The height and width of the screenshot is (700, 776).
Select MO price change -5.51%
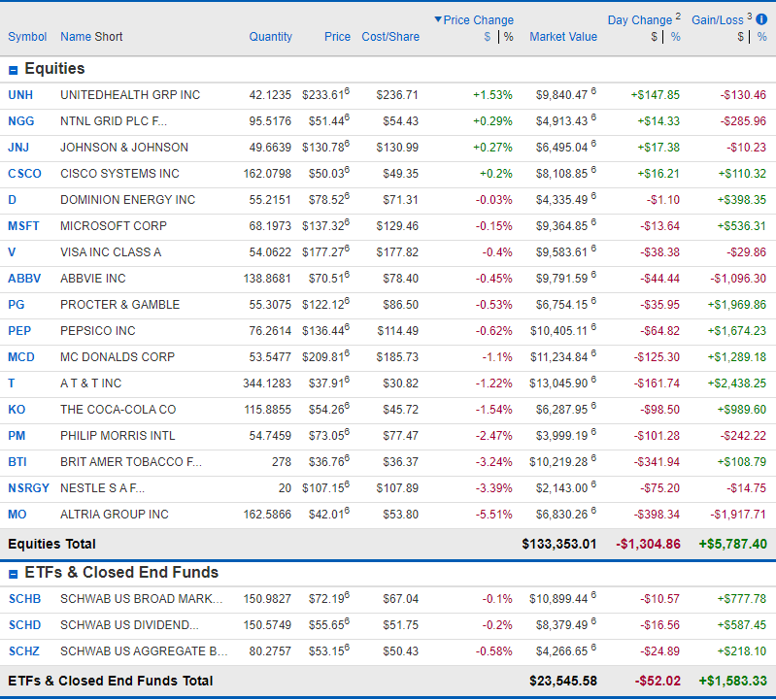click(x=494, y=515)
